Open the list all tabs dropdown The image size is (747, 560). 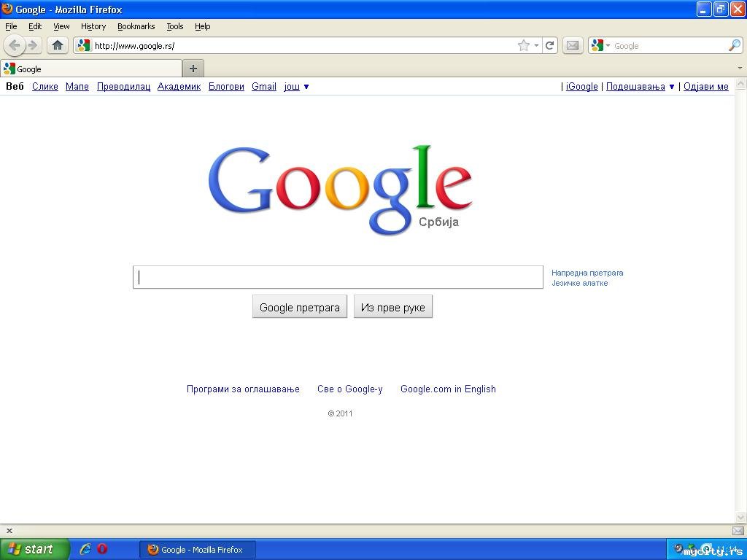pos(740,69)
